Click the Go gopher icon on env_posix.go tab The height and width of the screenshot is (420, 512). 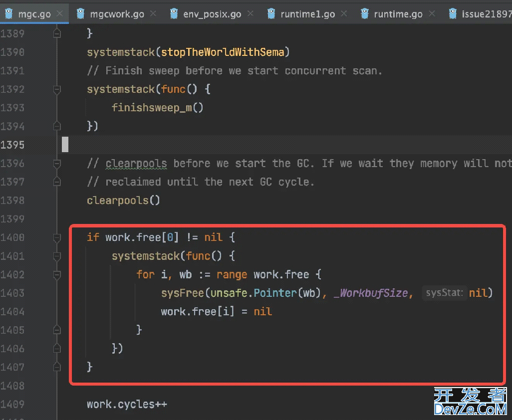(174, 13)
